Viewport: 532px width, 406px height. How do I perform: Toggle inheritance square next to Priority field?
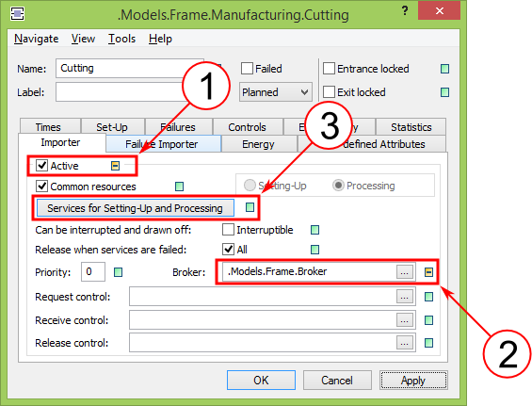(118, 272)
